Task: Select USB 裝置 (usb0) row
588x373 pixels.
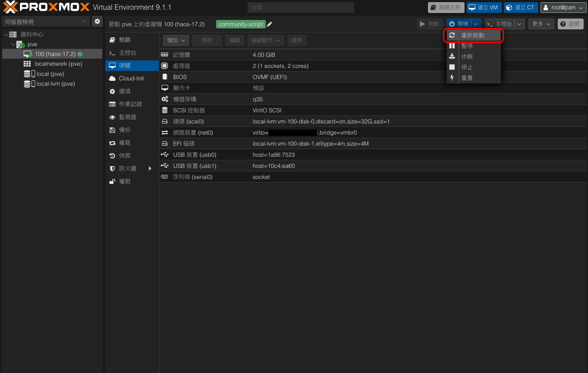Action: (373, 155)
